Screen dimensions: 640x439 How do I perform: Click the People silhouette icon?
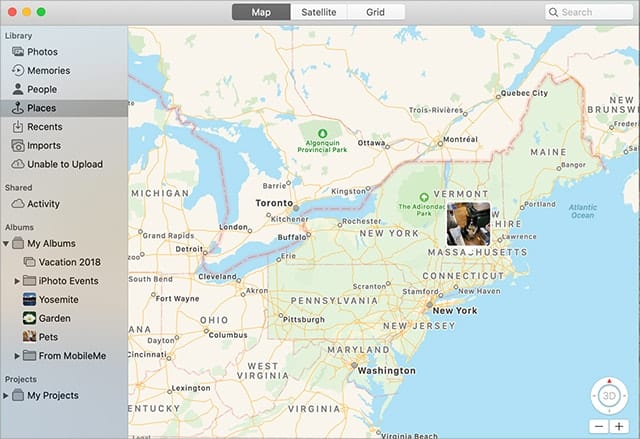click(18, 89)
